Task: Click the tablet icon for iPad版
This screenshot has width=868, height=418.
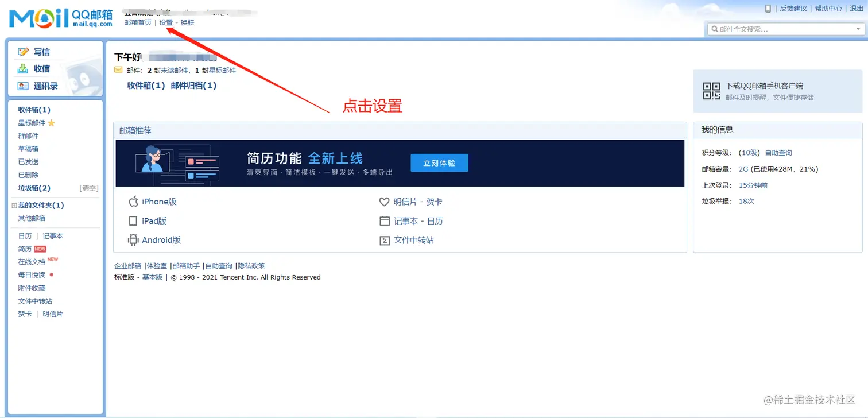Action: coord(133,221)
